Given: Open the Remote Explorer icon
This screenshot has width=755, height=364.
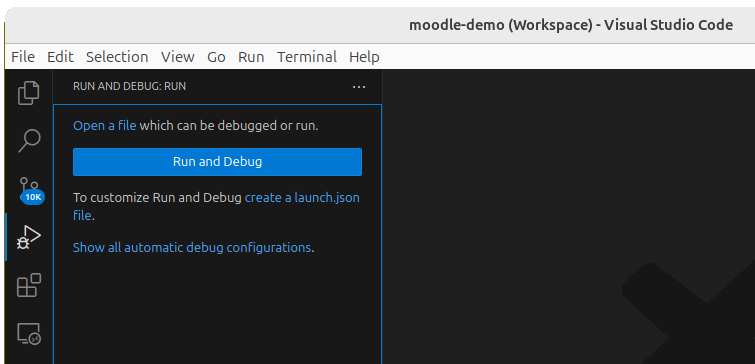Looking at the screenshot, I should tap(29, 334).
